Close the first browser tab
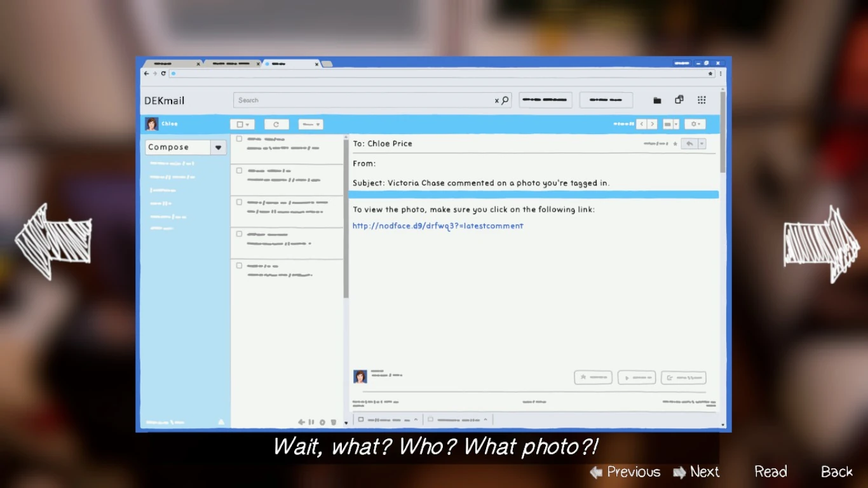Image resolution: width=868 pixels, height=488 pixels. (x=198, y=64)
